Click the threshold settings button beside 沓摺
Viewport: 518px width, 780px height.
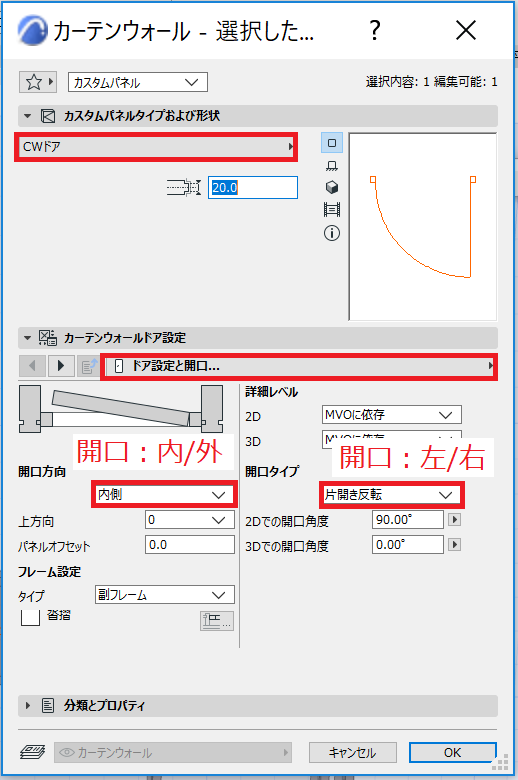[217, 621]
